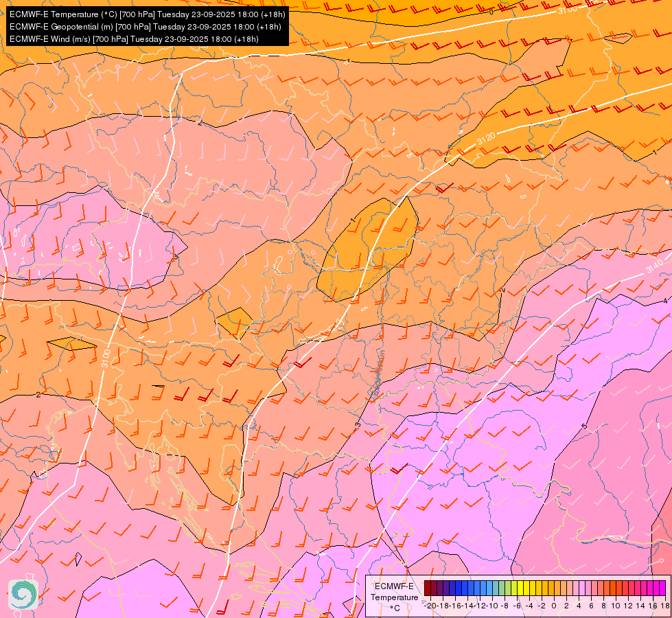
Task: Select the 3140 geopotential contour label
Action: point(654,266)
